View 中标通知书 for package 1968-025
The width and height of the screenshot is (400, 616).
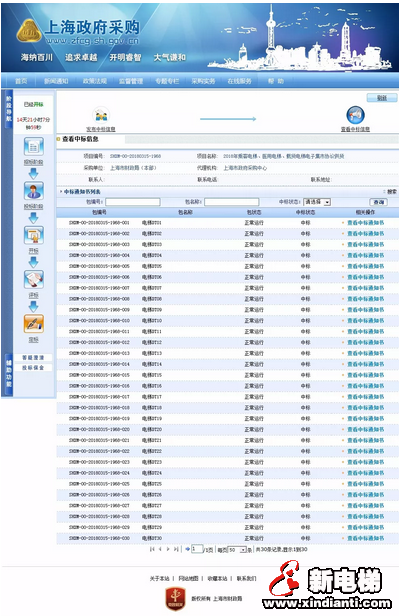coord(365,484)
